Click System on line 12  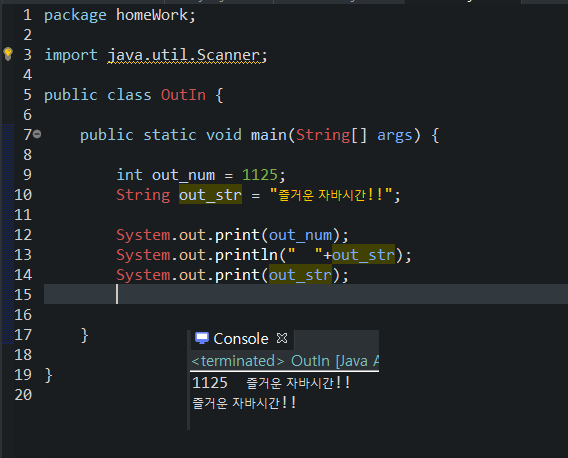pos(143,235)
